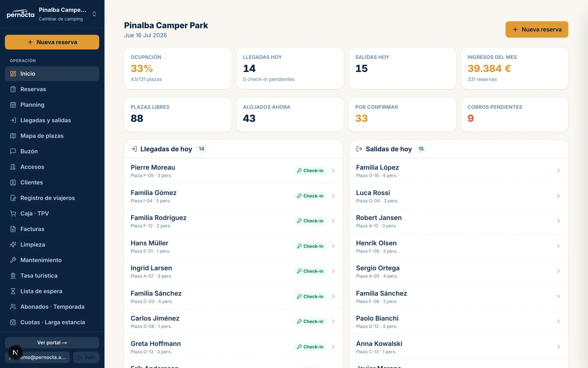
Task: Check-in Familia Gómez
Action: pos(310,196)
